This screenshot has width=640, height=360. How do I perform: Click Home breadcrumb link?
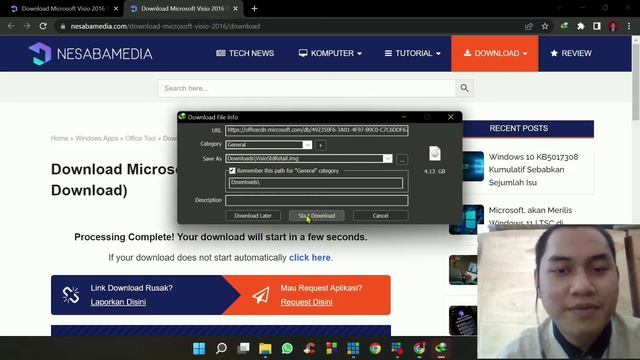click(59, 138)
